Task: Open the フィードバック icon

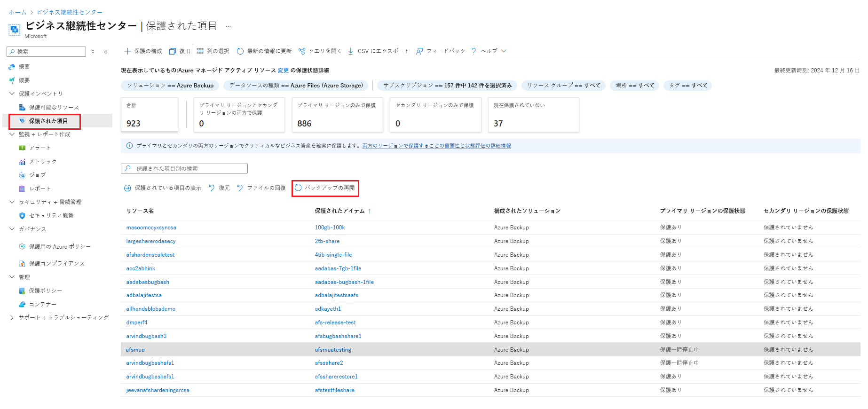Action: pos(419,51)
